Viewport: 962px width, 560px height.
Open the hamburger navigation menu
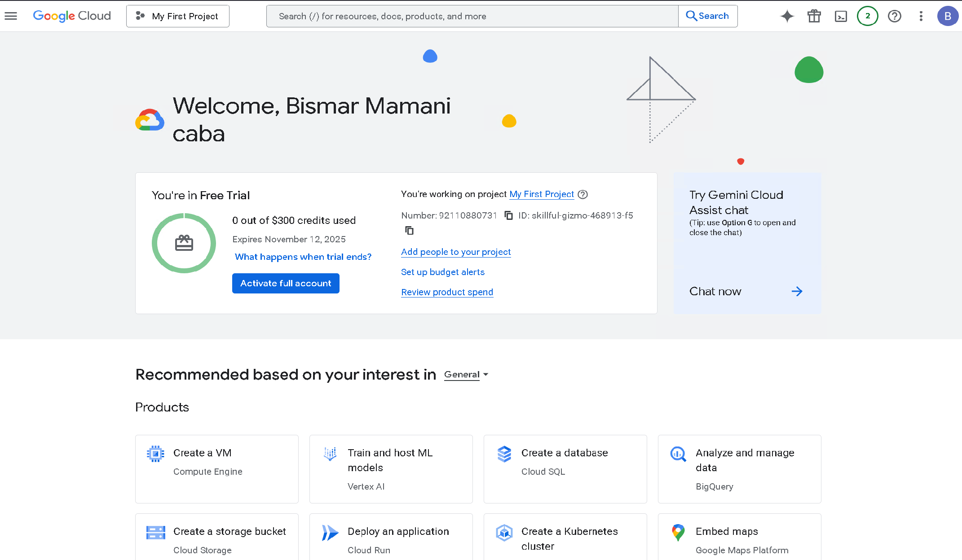11,16
